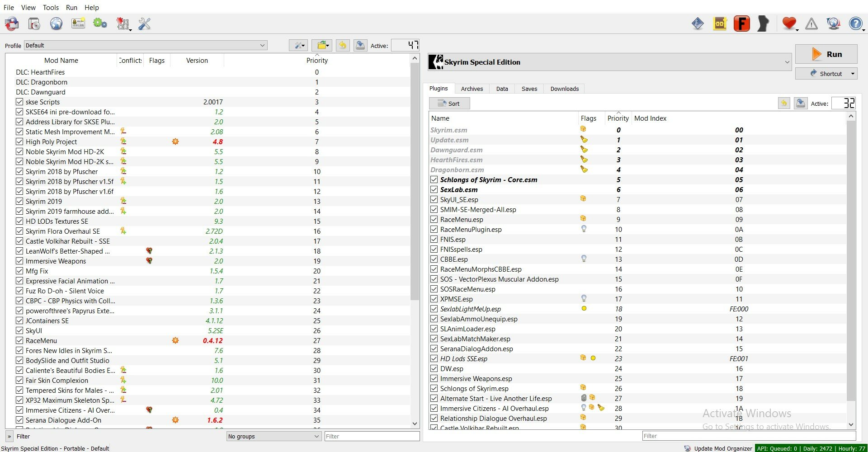Viewport: 868px width, 452px height.
Task: Open the Nexus globe icon in toolbar
Action: (x=56, y=24)
